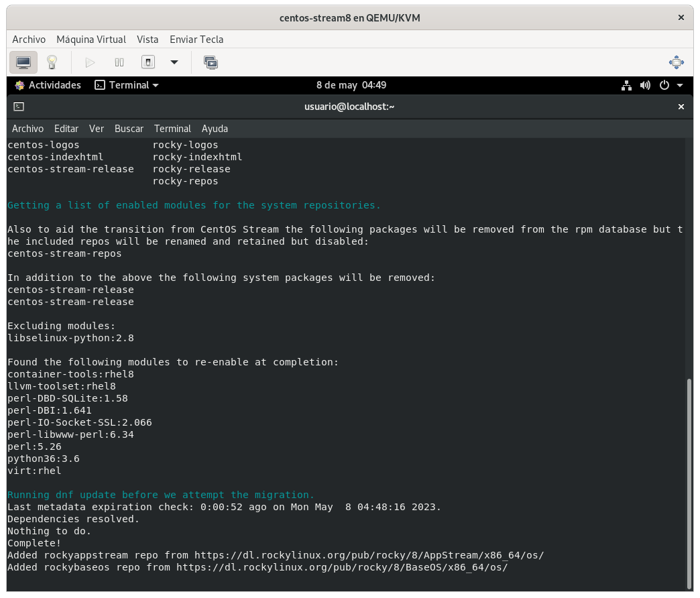Open the Máquina Virtual menu
The height and width of the screenshot is (598, 700).
click(x=91, y=40)
